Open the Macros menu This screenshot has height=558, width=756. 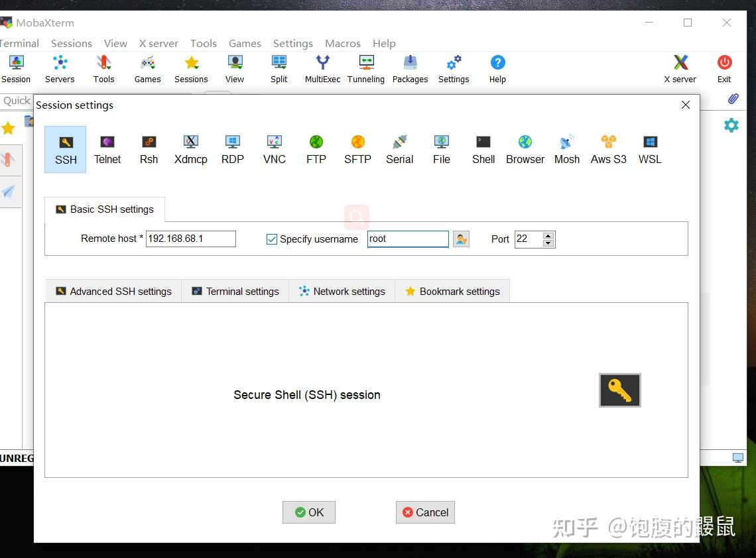point(343,43)
